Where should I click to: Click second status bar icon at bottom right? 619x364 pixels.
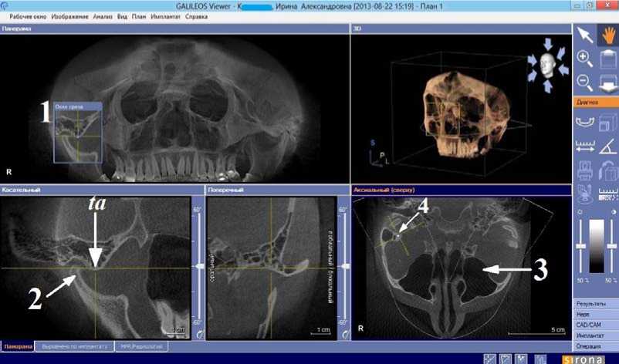[x=506, y=359]
